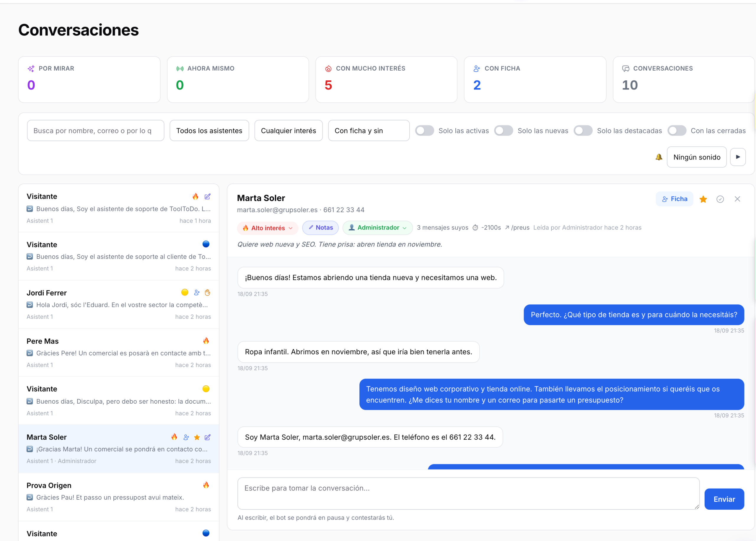Click the Por Mirar sparkle icon
The width and height of the screenshot is (756, 541).
pos(31,69)
